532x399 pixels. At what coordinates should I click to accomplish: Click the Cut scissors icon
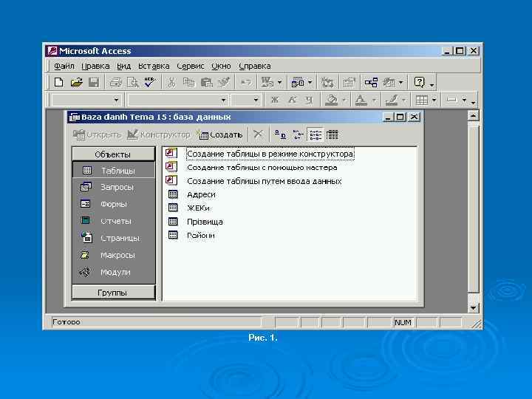171,82
